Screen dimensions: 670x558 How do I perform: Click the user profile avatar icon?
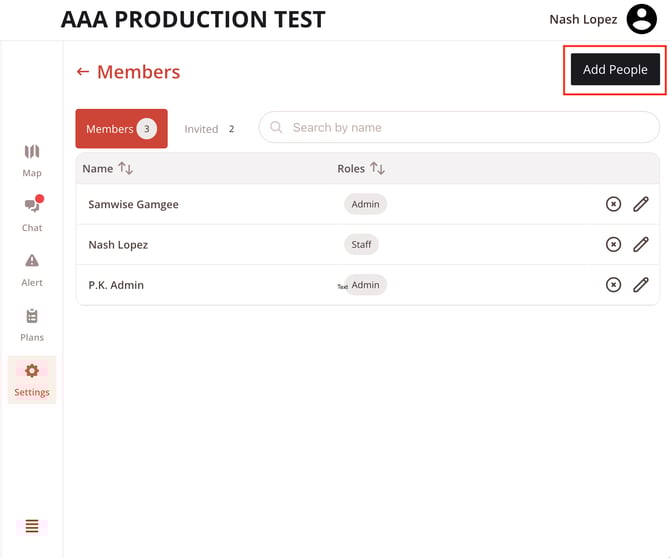click(x=641, y=19)
